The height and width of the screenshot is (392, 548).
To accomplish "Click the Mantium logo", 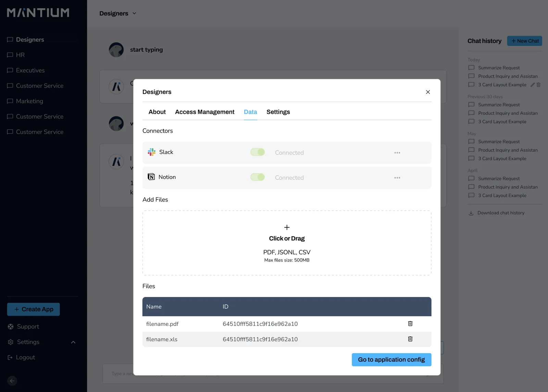I will (x=38, y=13).
